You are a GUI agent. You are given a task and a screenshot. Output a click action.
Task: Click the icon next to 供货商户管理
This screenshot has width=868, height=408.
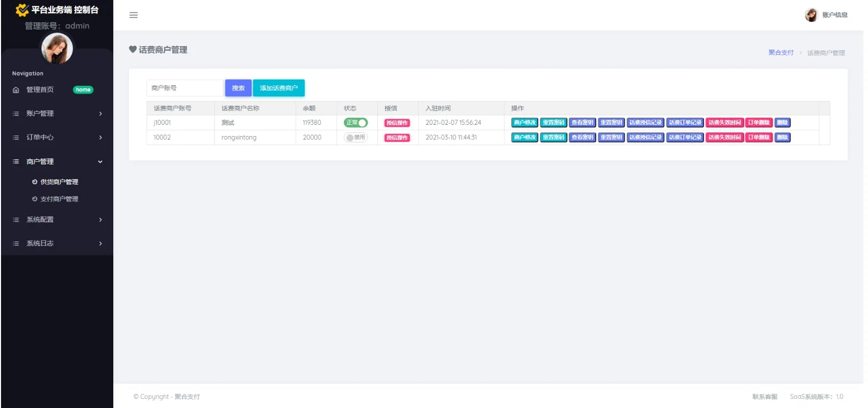[35, 182]
